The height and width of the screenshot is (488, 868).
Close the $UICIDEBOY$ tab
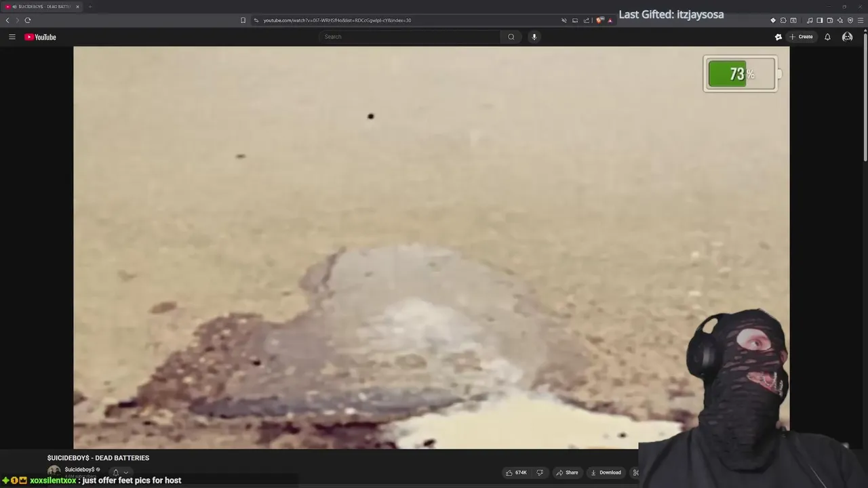[77, 7]
